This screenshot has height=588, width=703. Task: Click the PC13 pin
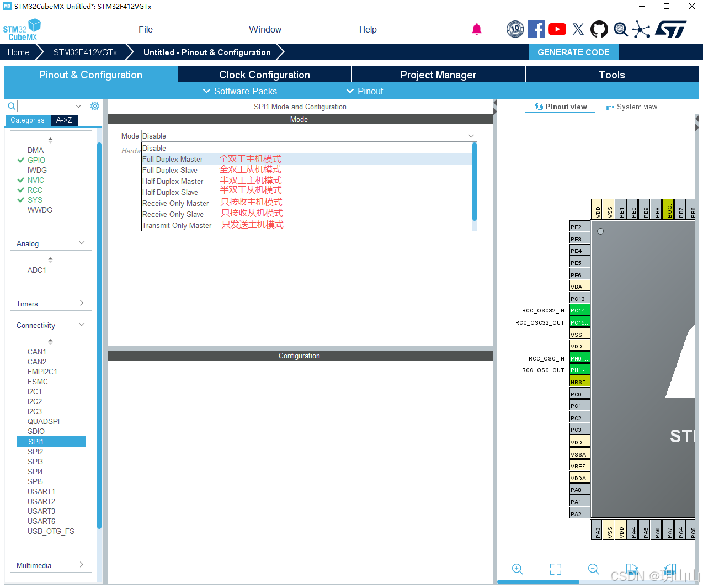coord(579,299)
